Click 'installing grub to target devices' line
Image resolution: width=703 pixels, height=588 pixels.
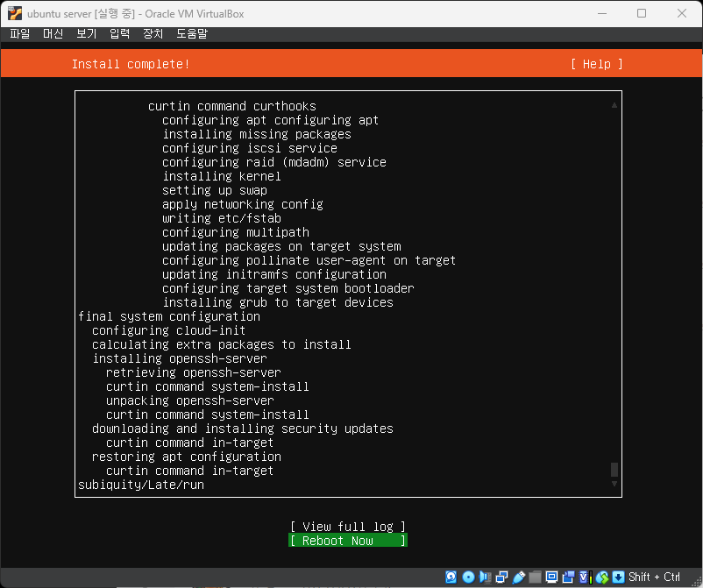pyautogui.click(x=278, y=302)
